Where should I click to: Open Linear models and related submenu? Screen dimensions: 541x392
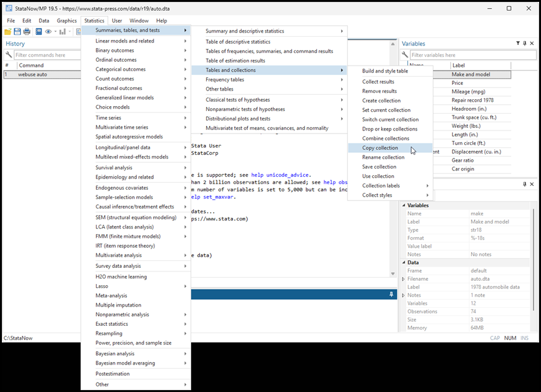coord(136,41)
